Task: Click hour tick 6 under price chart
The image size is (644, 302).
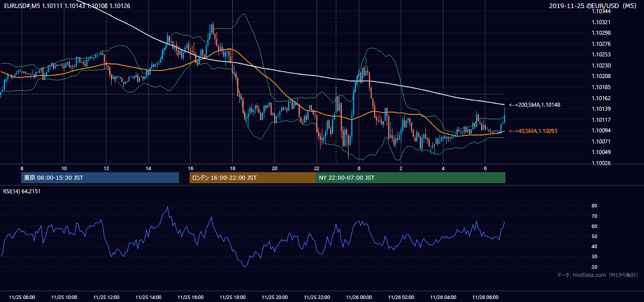Action: pos(485,169)
